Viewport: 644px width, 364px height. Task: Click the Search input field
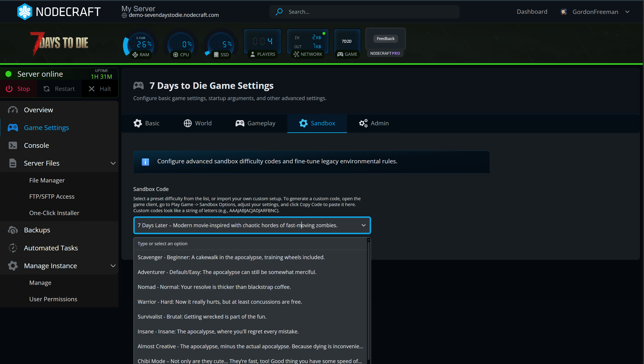point(364,12)
